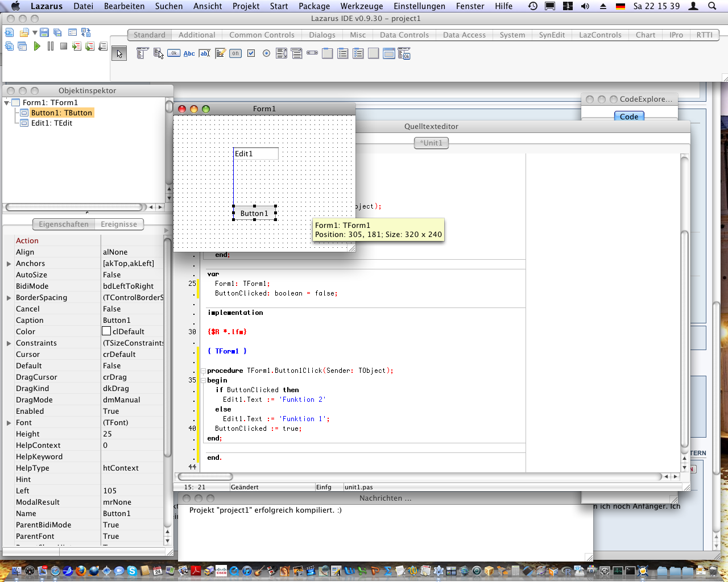This screenshot has width=728, height=582.
Task: Expand the BorderSpacing property
Action: pos(9,298)
